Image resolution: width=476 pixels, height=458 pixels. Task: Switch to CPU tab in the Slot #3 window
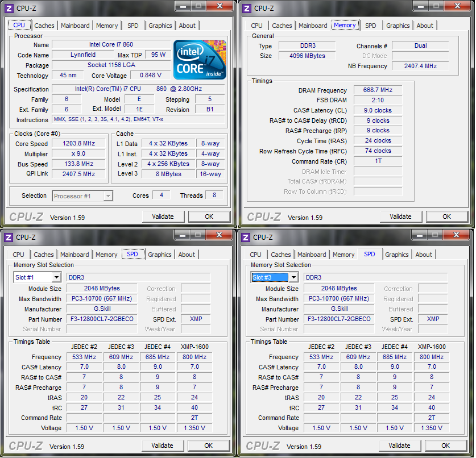[x=255, y=255]
